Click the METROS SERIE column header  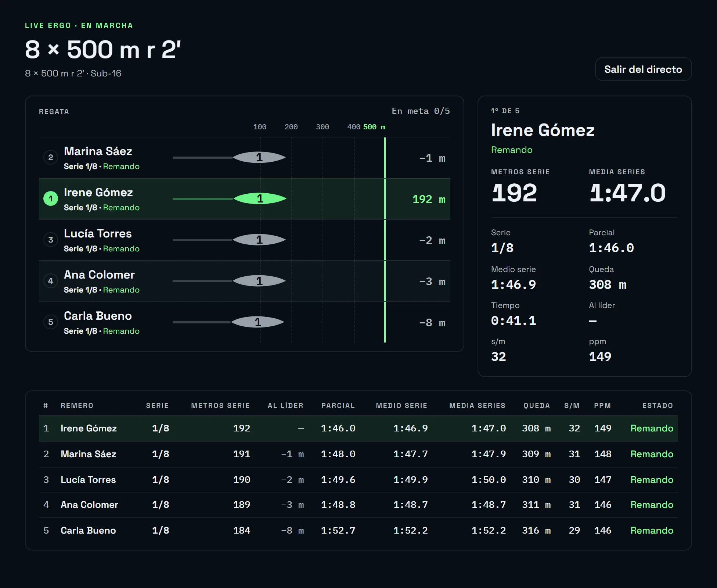pyautogui.click(x=220, y=405)
